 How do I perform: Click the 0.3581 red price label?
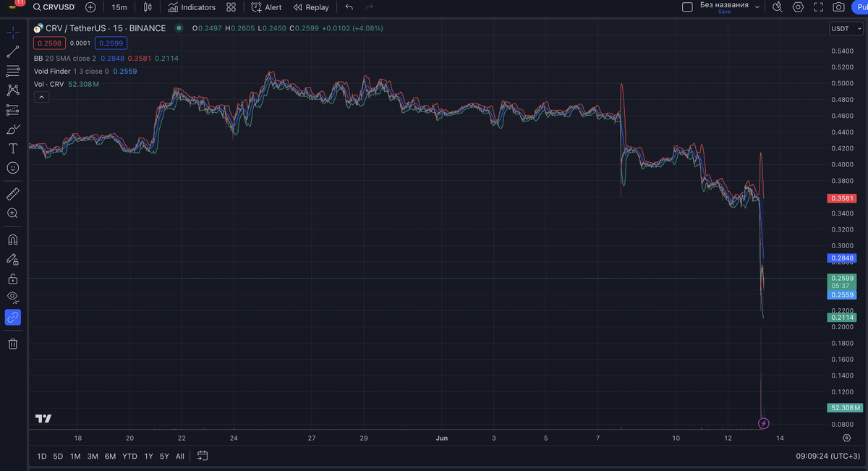[x=843, y=198]
